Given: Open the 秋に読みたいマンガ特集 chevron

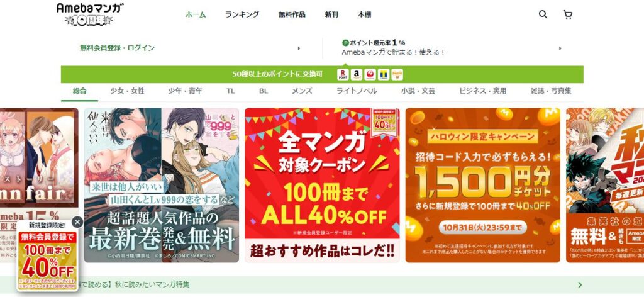Looking at the screenshot, I should point(580,284).
